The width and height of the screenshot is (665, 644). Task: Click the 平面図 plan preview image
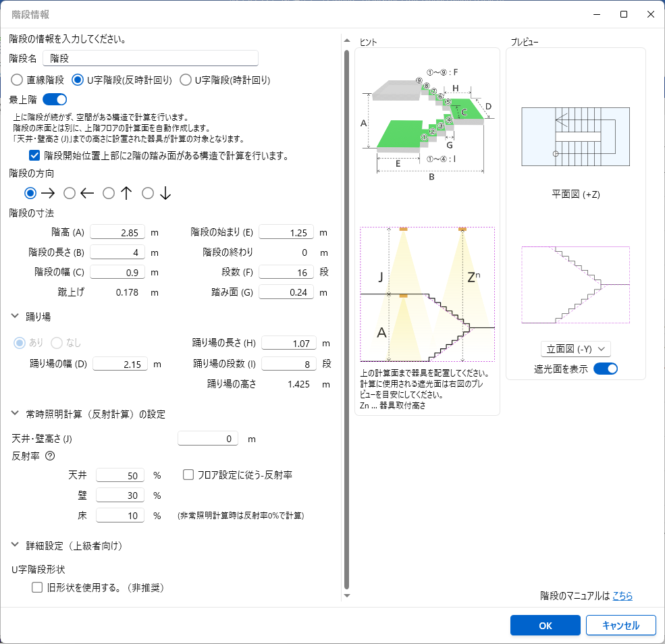click(x=575, y=136)
